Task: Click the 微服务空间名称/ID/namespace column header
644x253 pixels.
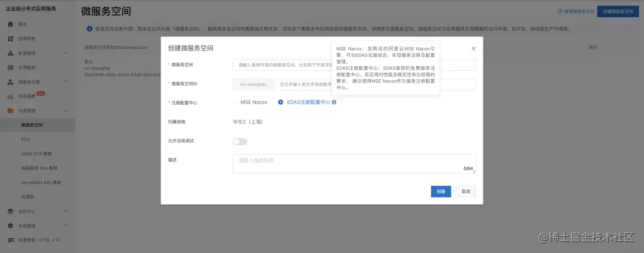Action: (116, 48)
